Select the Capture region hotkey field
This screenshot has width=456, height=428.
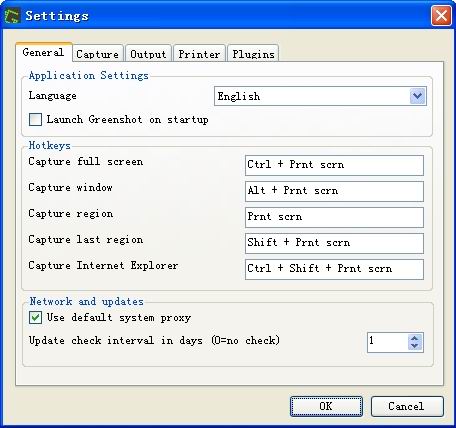point(334,217)
